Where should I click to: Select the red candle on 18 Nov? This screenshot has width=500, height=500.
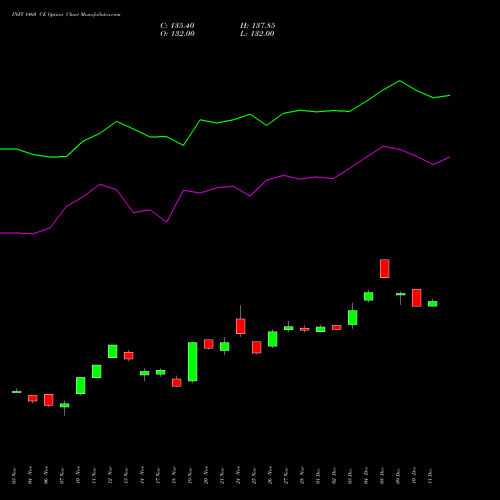177,383
